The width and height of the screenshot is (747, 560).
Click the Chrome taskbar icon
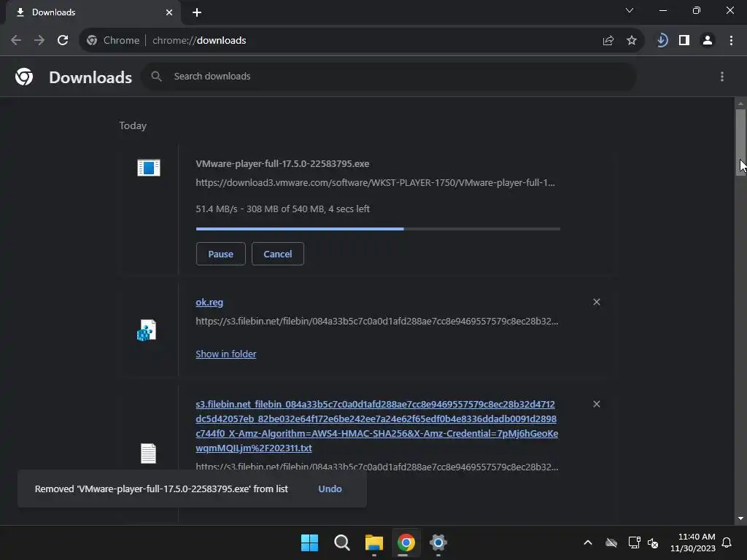[x=406, y=542]
